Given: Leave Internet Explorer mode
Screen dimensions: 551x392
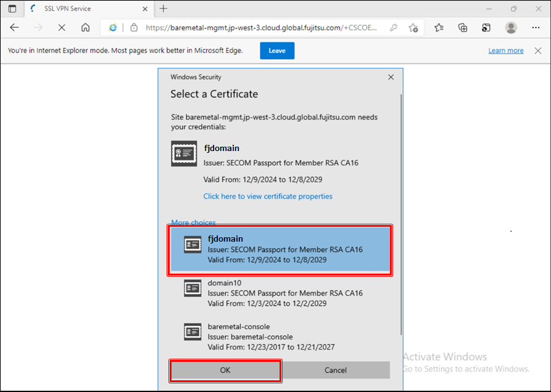Looking at the screenshot, I should (x=277, y=51).
